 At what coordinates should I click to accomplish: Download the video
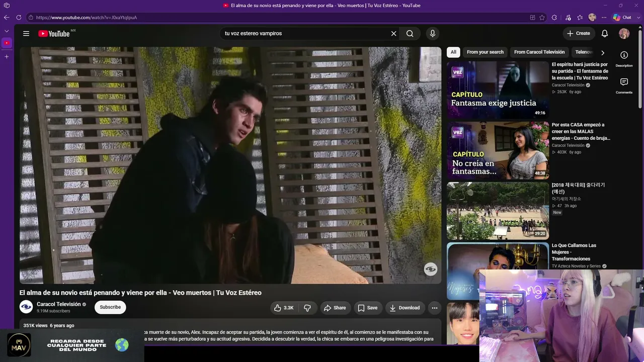pos(405,308)
